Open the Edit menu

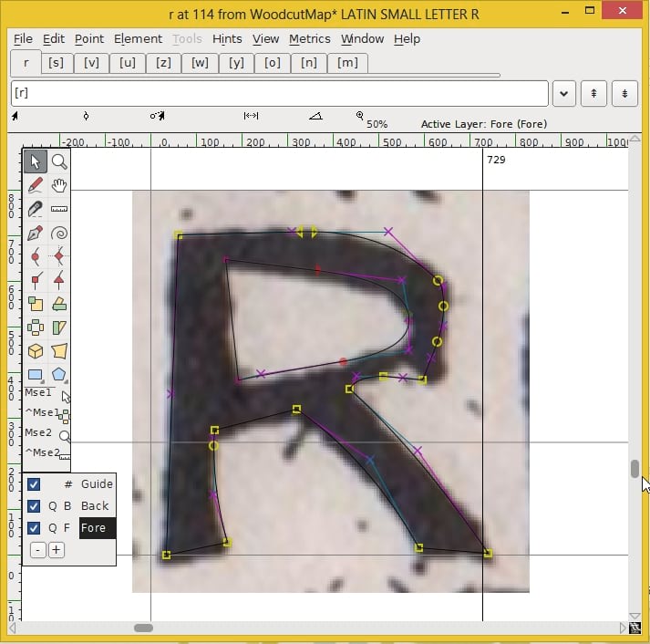[x=54, y=39]
